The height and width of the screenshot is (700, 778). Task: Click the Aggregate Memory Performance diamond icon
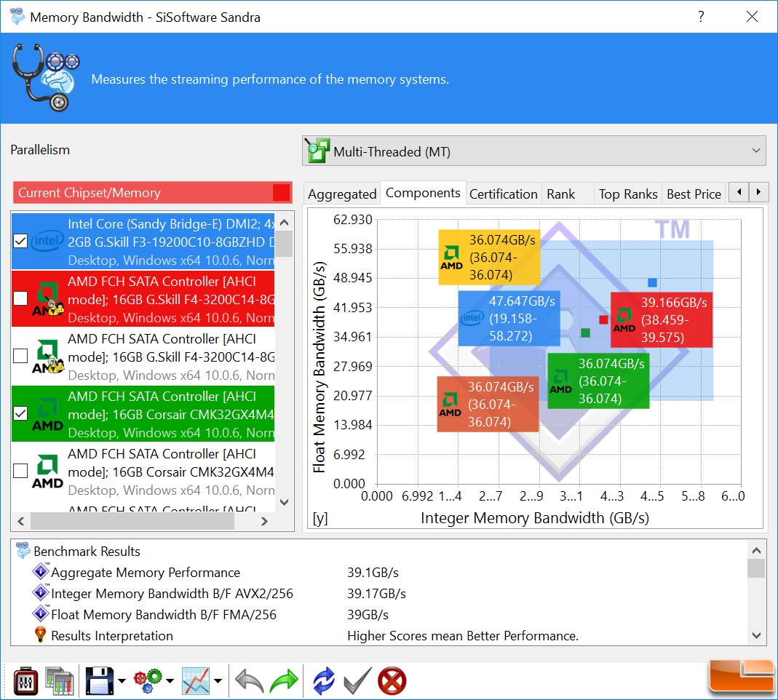[x=41, y=571]
